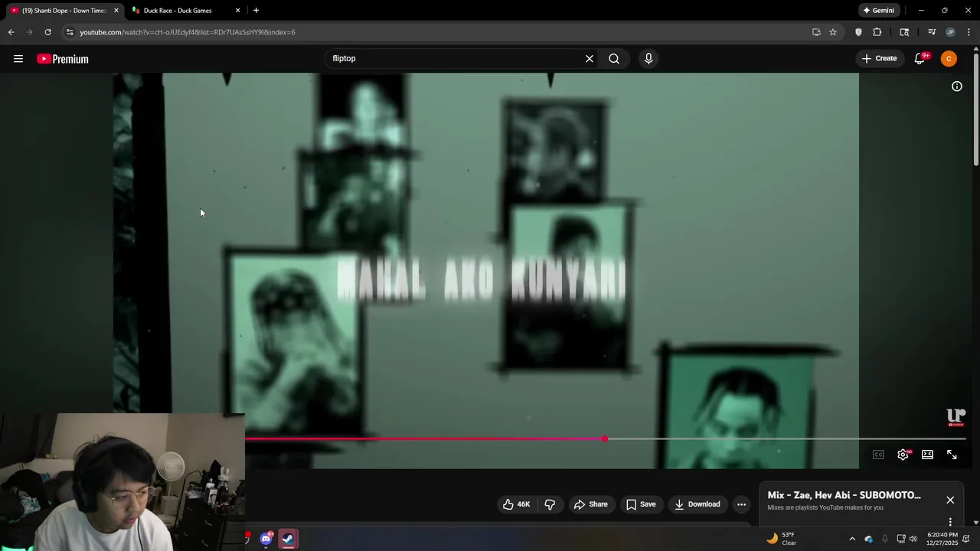Close the Shanti Dope browser tab
This screenshot has height=551, width=980.
pyautogui.click(x=116, y=11)
